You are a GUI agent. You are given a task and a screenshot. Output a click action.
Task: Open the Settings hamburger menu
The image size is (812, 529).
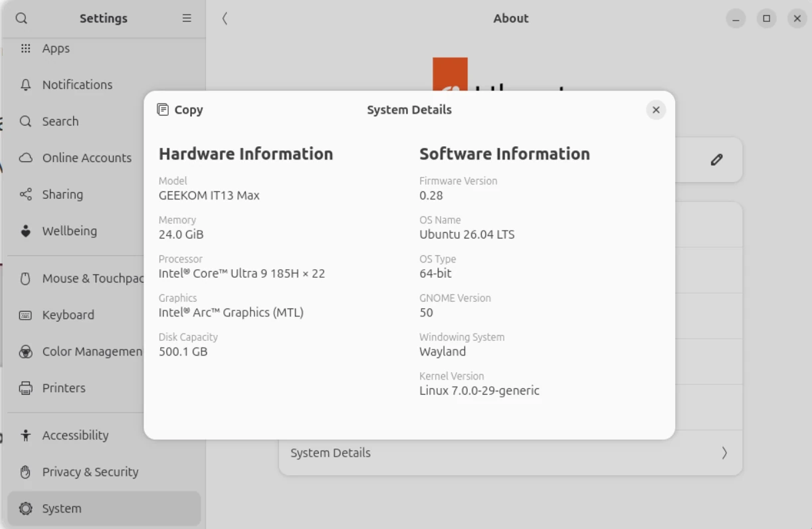pos(187,19)
